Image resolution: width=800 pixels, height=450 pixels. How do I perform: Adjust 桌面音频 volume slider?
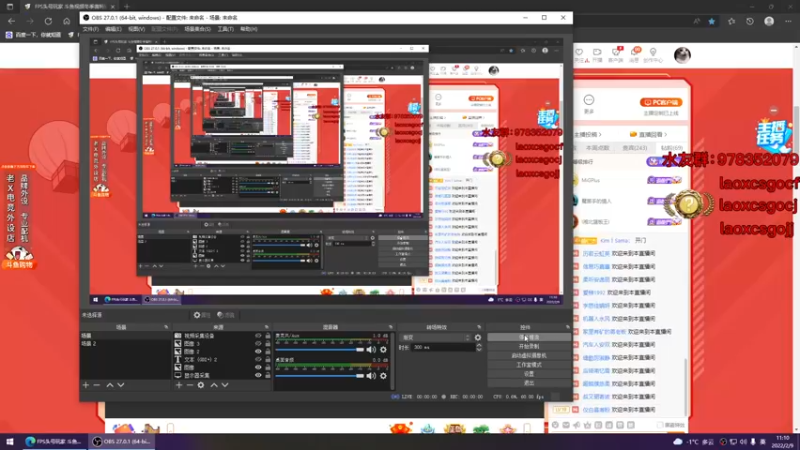tap(319, 376)
